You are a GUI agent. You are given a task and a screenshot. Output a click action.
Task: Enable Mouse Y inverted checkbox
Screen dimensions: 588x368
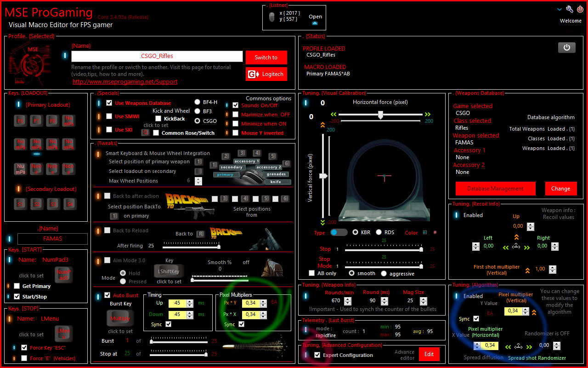pyautogui.click(x=236, y=133)
